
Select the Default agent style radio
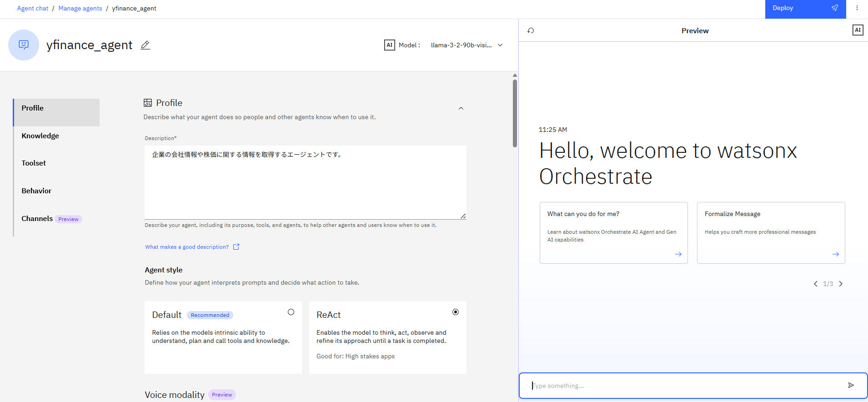(x=291, y=312)
